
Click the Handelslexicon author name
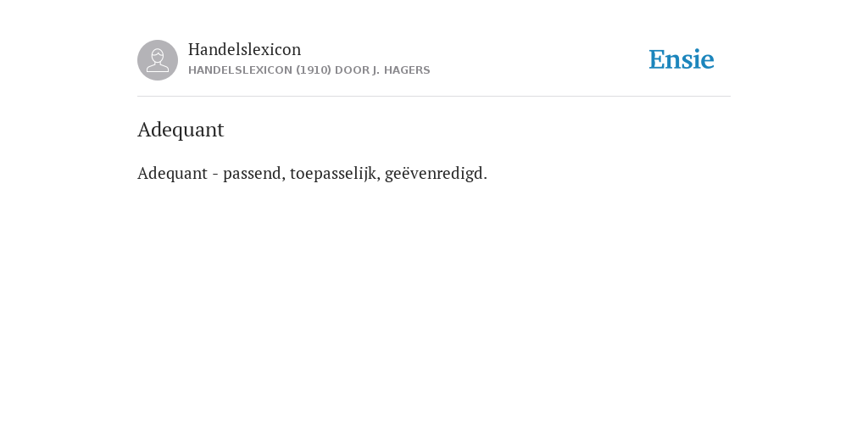[245, 49]
